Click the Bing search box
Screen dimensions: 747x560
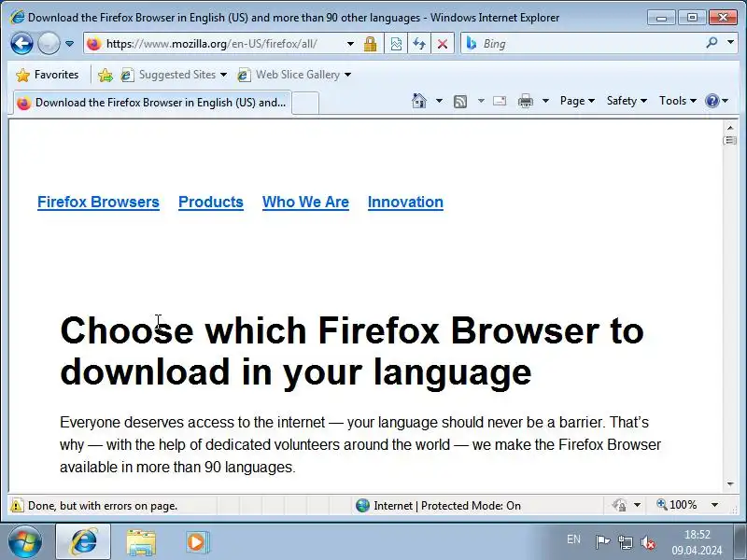pyautogui.click(x=591, y=44)
